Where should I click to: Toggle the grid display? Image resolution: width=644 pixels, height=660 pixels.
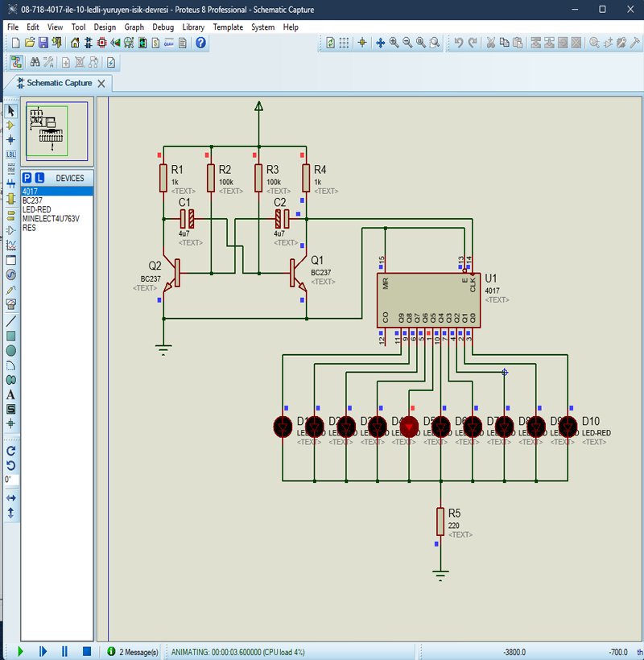coord(344,43)
